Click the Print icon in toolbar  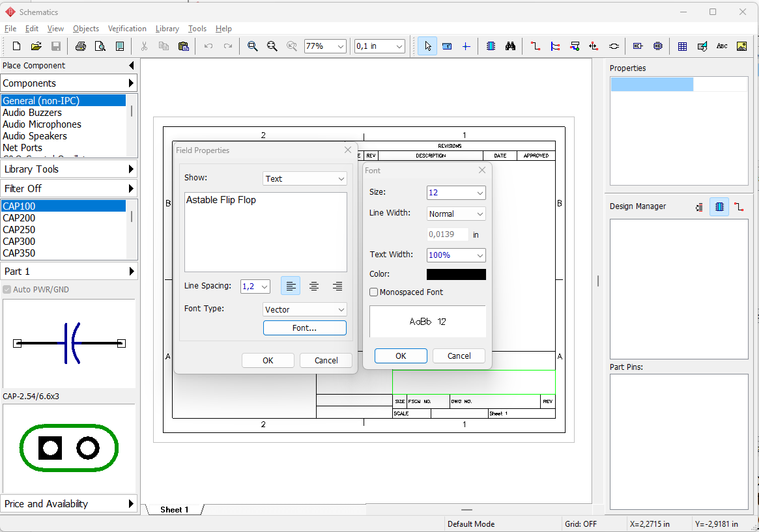pos(81,46)
